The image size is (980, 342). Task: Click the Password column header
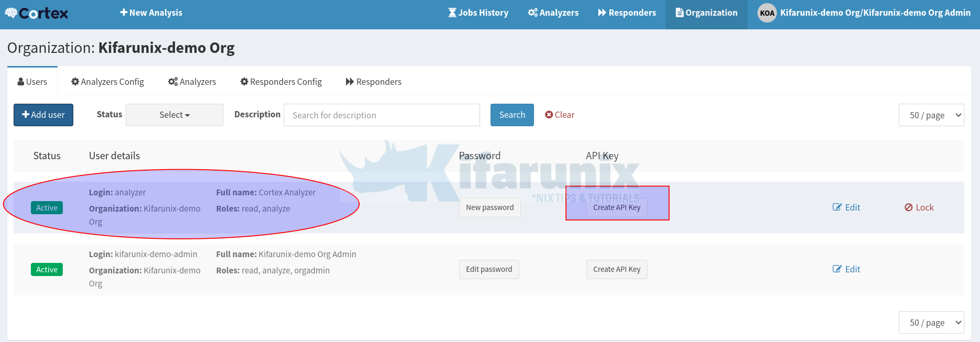[480, 156]
